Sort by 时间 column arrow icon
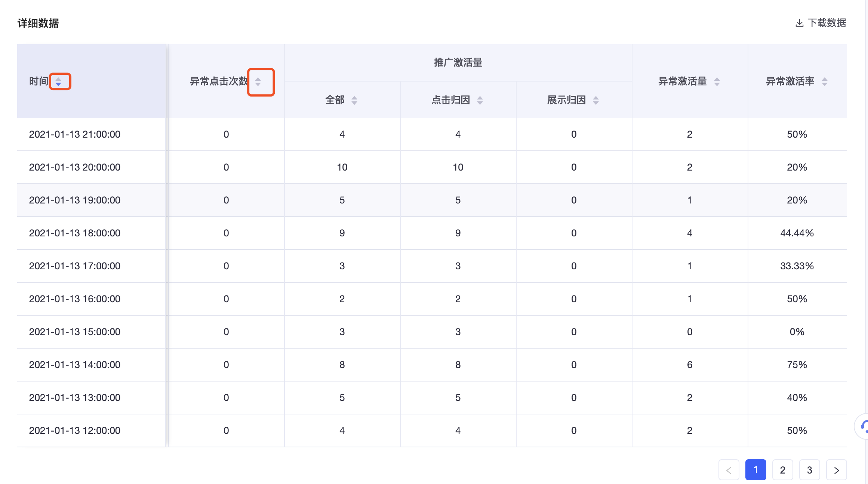The height and width of the screenshot is (484, 868). pyautogui.click(x=58, y=82)
